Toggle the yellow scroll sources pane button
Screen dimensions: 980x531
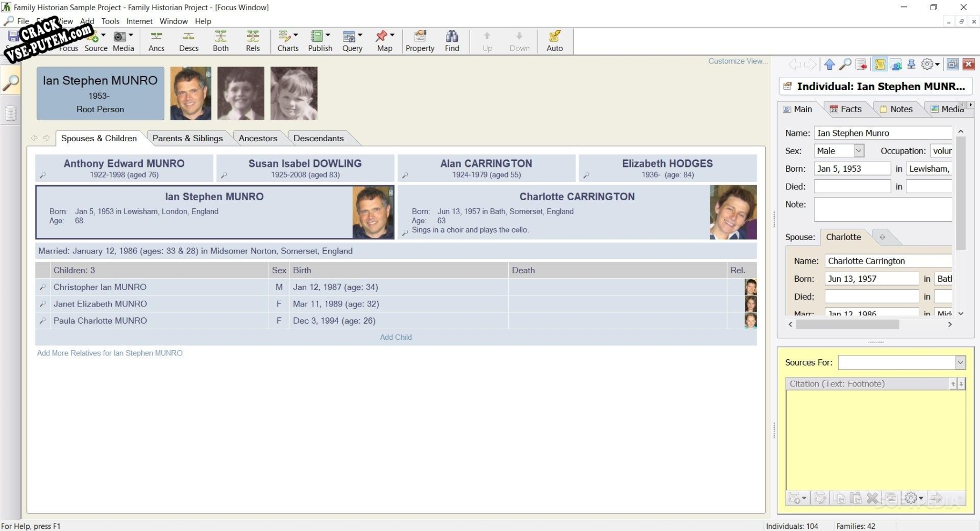click(x=880, y=65)
